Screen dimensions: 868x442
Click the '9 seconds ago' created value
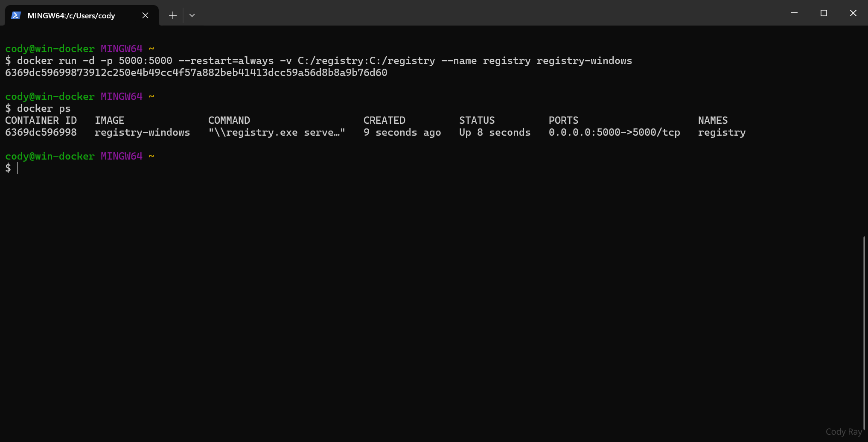click(x=402, y=132)
